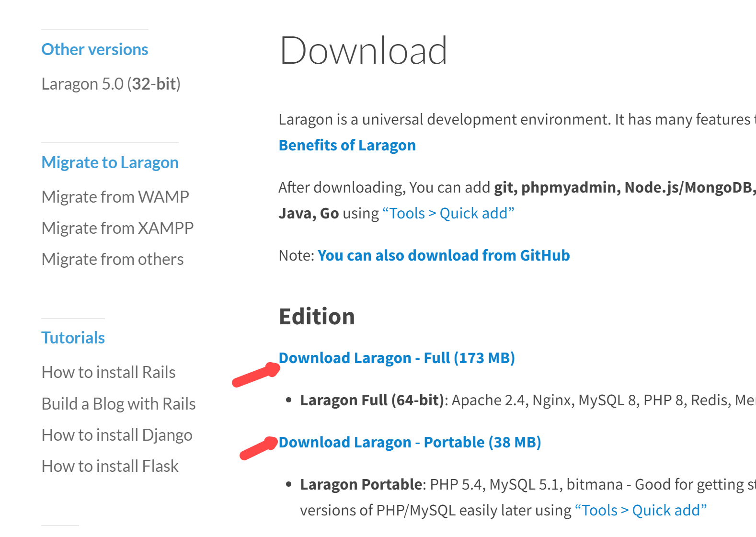Download Laragon Full (173 MB)
Screen dimensions: 756x537
[x=397, y=358]
